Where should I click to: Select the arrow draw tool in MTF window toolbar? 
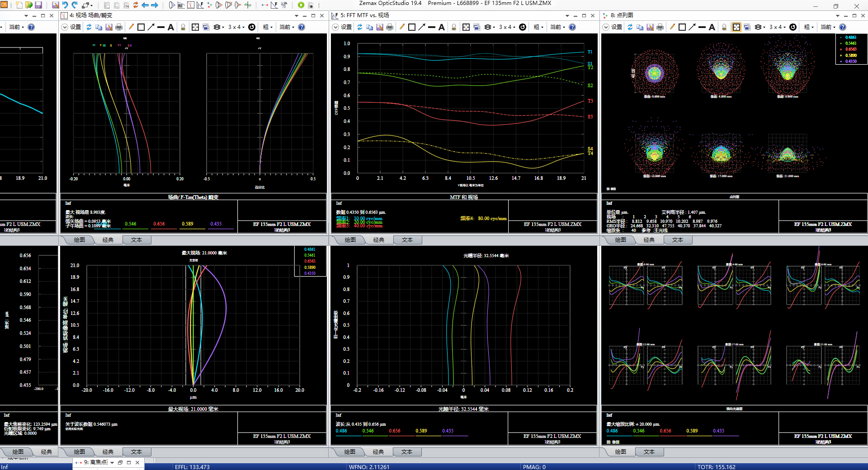click(x=422, y=27)
